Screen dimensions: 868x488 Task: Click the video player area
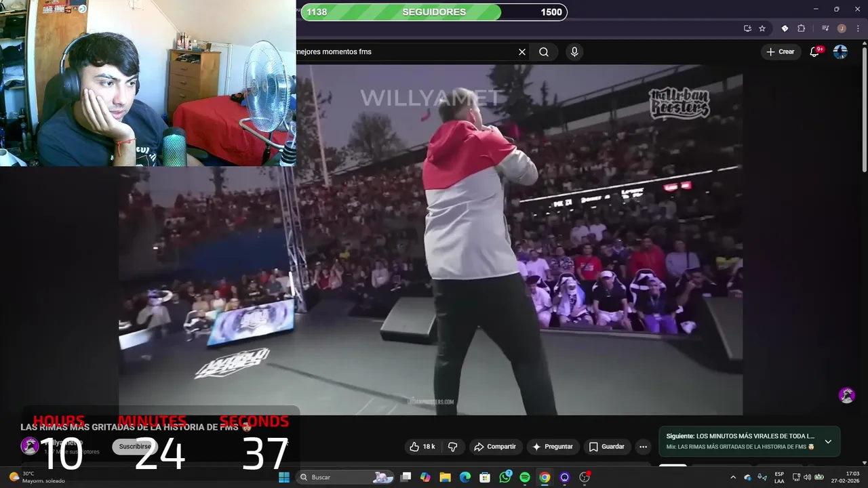(x=431, y=240)
